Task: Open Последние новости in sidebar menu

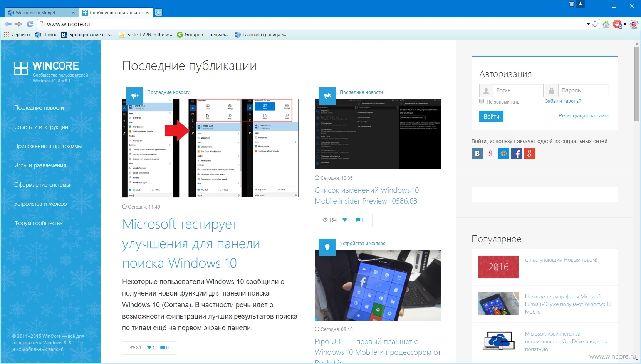Action: 39,108
